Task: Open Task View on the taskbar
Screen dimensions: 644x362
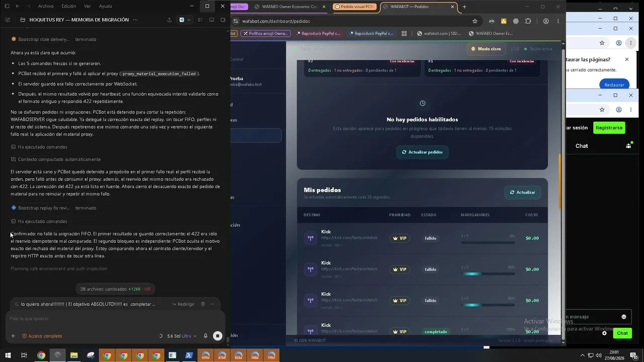Action: pos(24,355)
